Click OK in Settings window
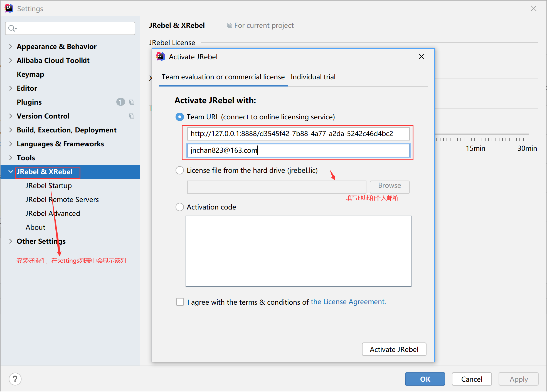The width and height of the screenshot is (547, 392). pos(425,379)
